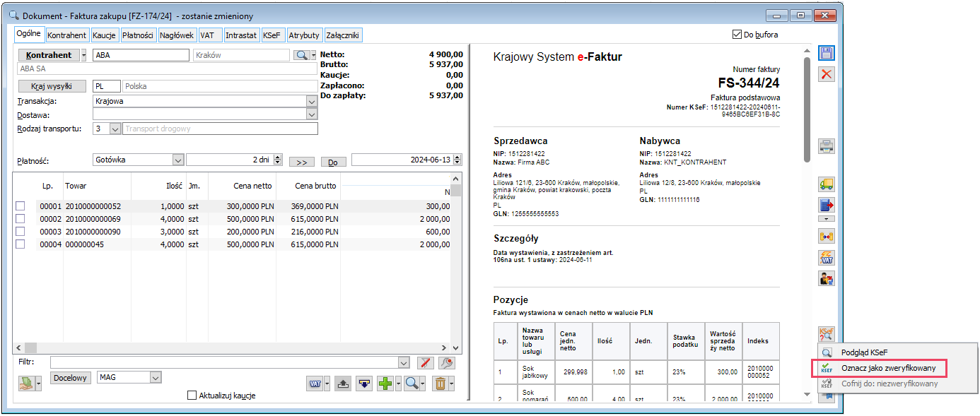Open the Intrastat tab

pos(241,35)
